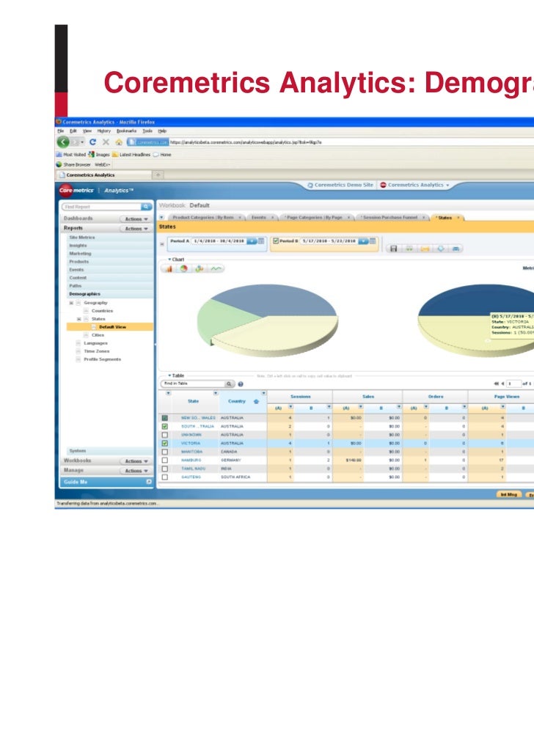
Task: Collapse the Chart section triangle
Action: click(169, 260)
